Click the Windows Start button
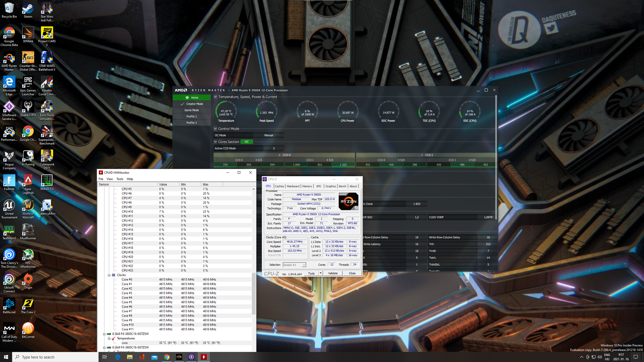Image resolution: width=644 pixels, height=362 pixels. [x=6, y=357]
